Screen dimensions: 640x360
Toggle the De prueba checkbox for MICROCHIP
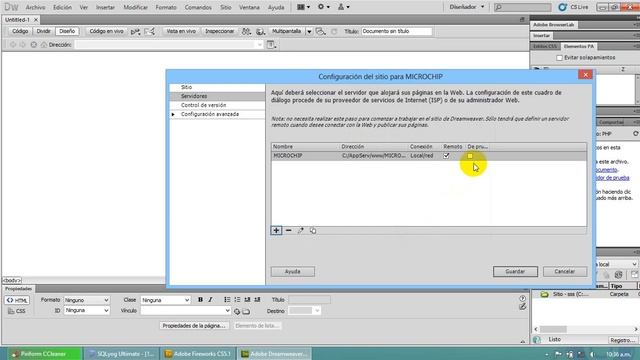pyautogui.click(x=470, y=156)
